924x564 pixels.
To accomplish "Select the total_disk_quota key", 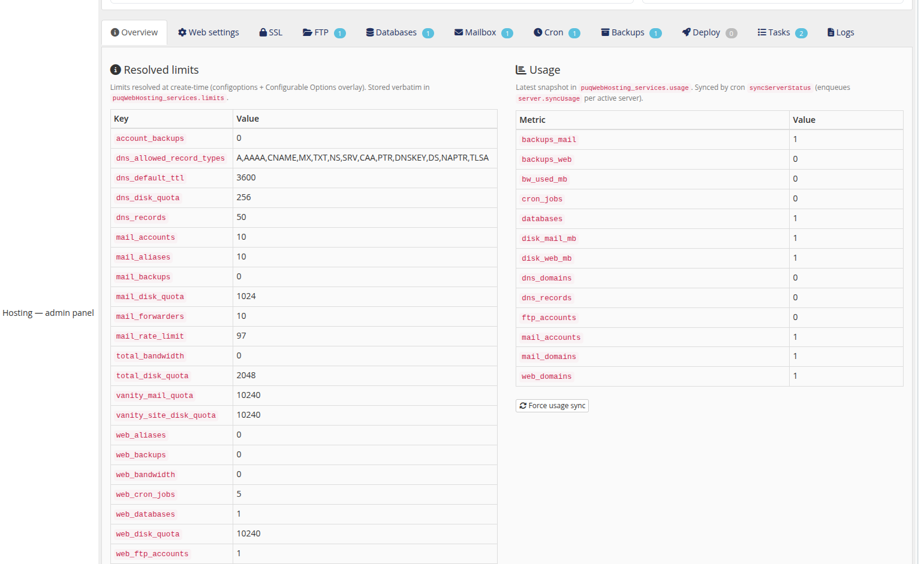I will pyautogui.click(x=152, y=376).
